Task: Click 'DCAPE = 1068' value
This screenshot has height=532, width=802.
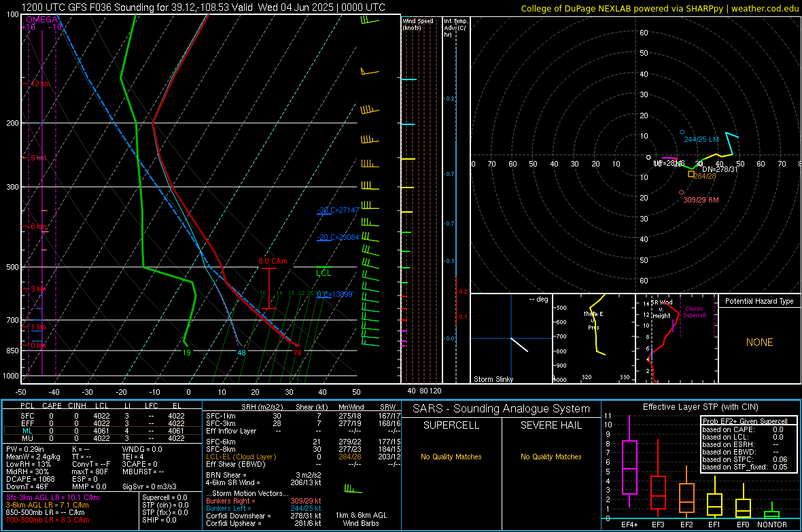Action: 30,479
